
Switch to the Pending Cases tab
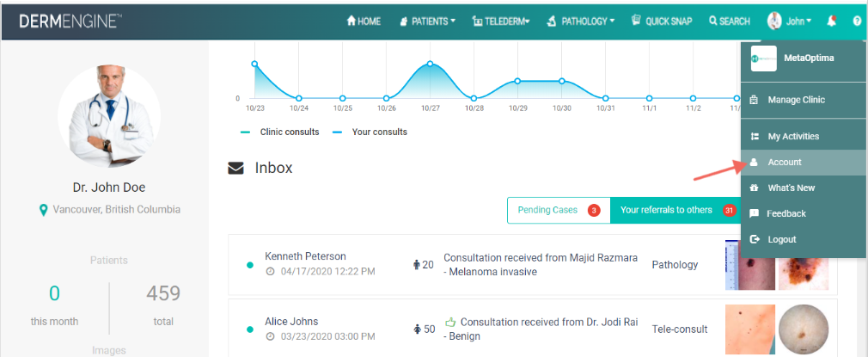pos(559,210)
